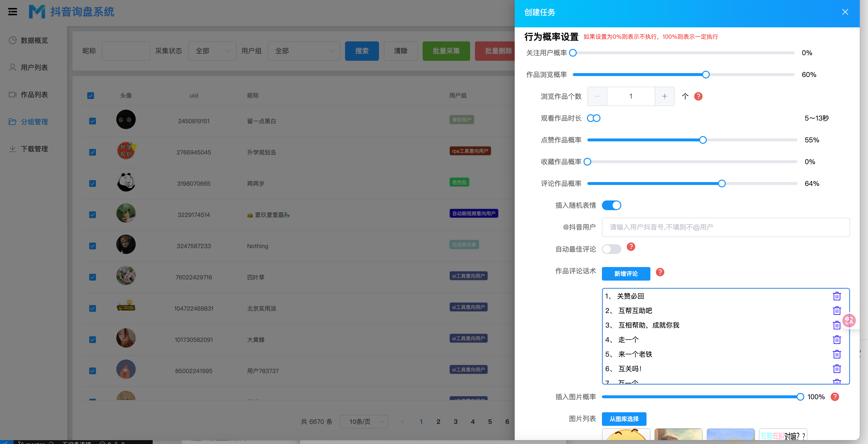The width and height of the screenshot is (868, 444).
Task: Toggle select-all checkbox in table header
Action: 91,96
